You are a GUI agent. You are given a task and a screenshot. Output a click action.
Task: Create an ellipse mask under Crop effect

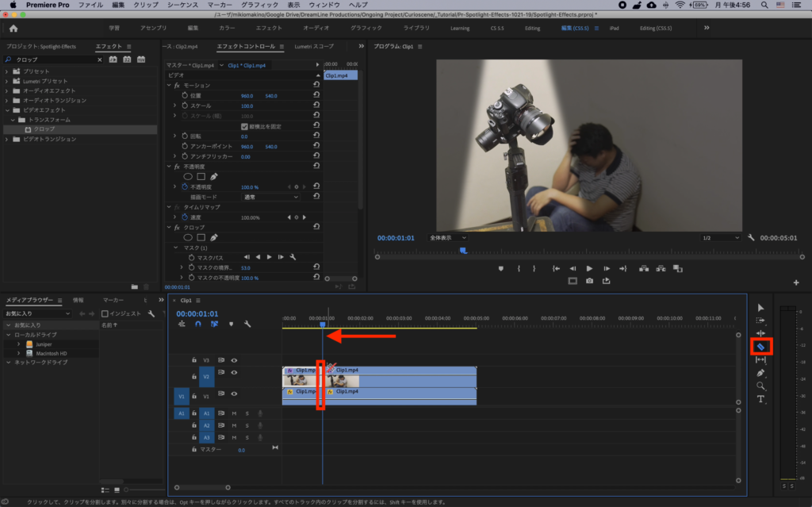click(x=188, y=237)
